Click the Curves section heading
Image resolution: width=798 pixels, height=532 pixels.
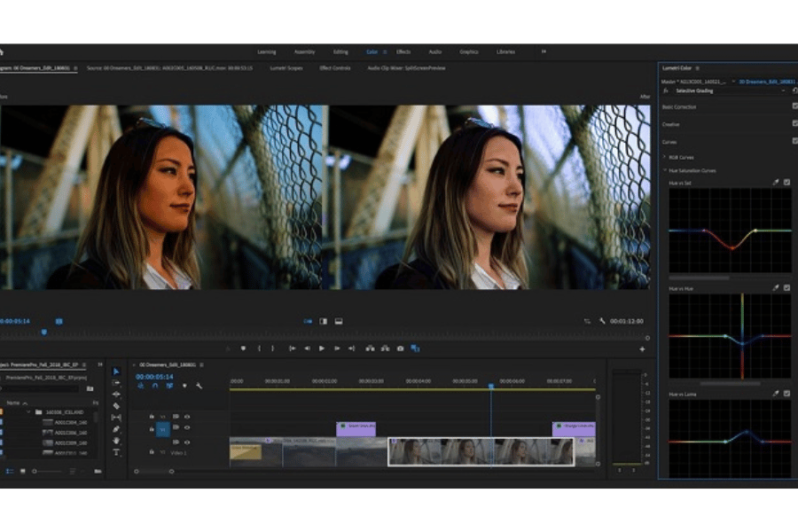click(x=670, y=142)
